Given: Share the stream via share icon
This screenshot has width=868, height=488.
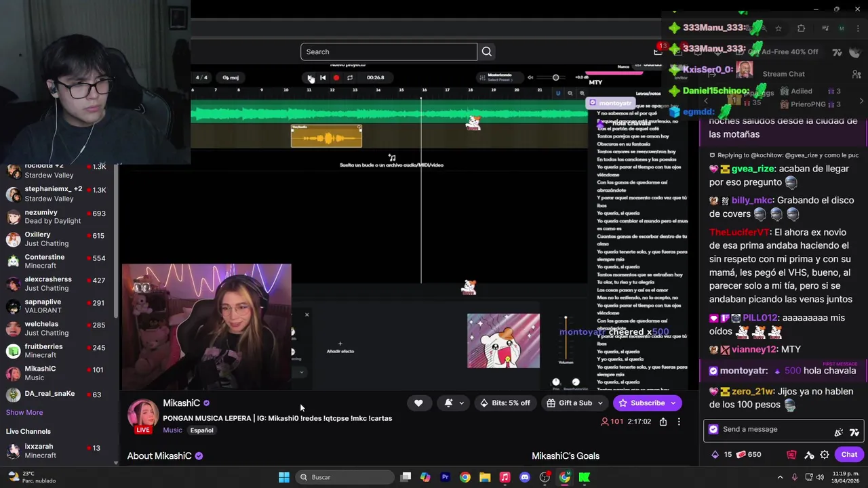Looking at the screenshot, I should coord(663,422).
